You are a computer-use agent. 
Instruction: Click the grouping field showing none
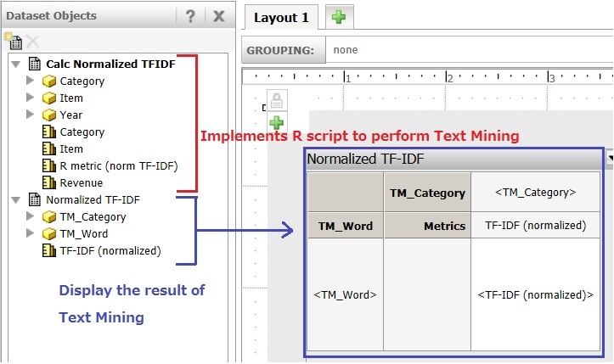pos(467,50)
